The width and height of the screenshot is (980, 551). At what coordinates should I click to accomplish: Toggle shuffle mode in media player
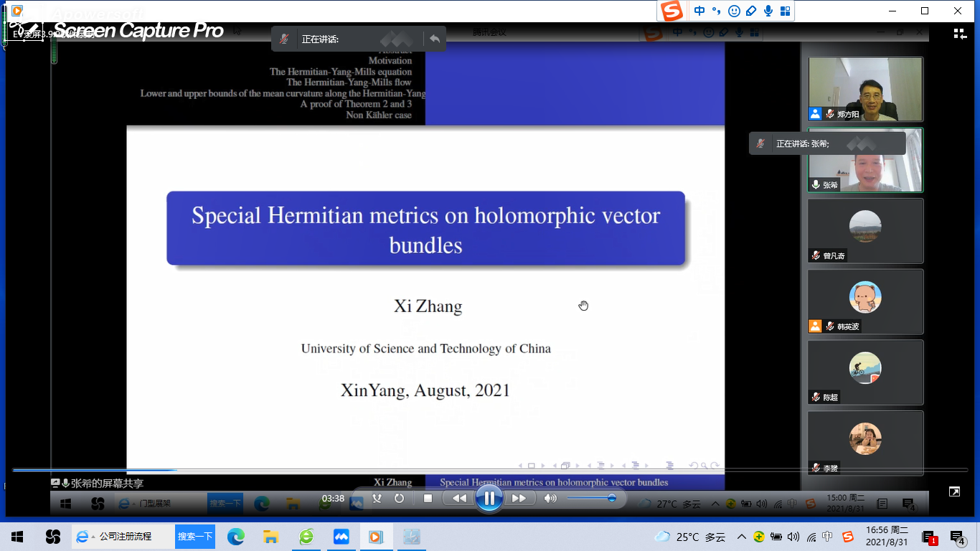377,498
